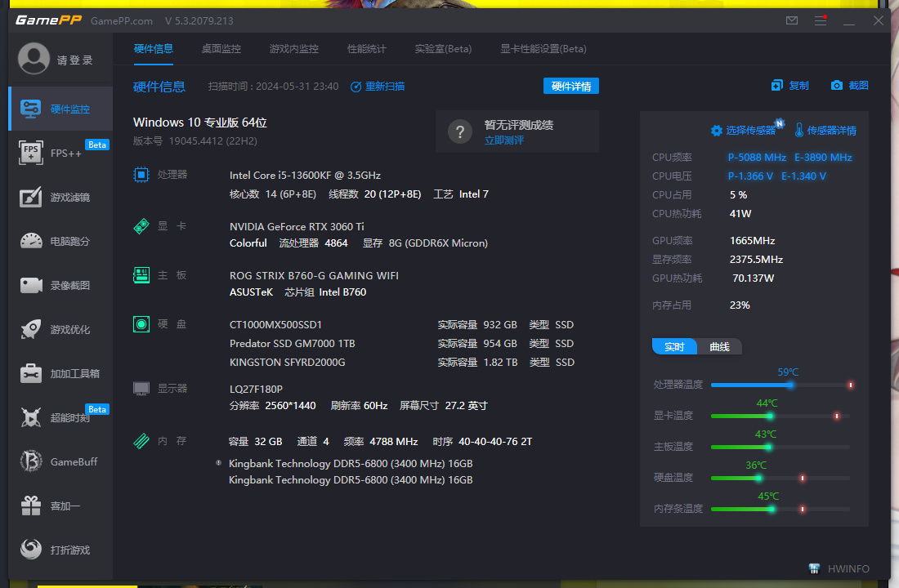Click the 内存 memory stick icon

tap(141, 441)
